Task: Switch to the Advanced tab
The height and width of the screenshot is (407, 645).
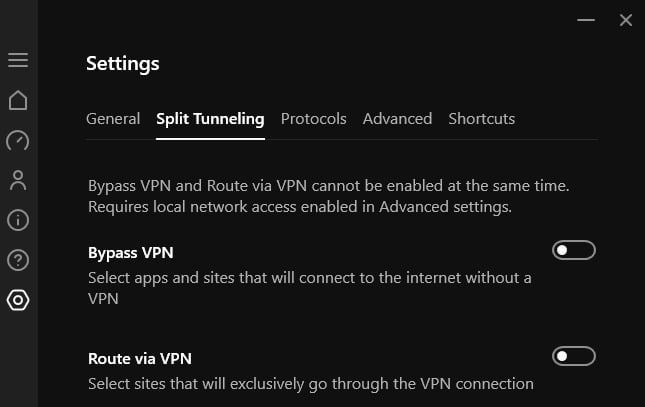Action: [x=397, y=119]
